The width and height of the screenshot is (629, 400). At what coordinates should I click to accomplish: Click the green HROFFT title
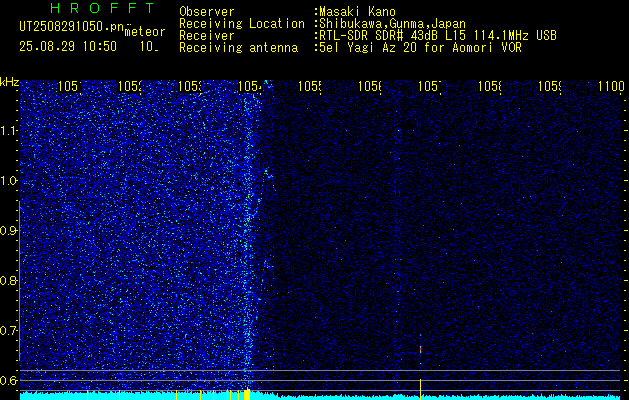103,8
